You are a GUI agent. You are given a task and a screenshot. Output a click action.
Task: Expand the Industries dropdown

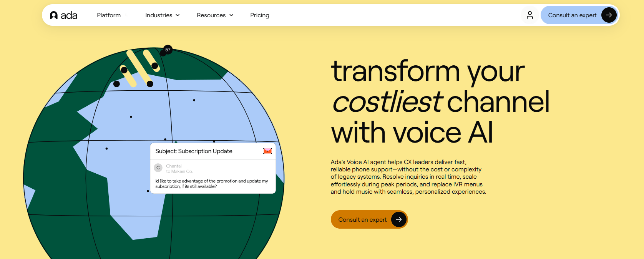(163, 15)
